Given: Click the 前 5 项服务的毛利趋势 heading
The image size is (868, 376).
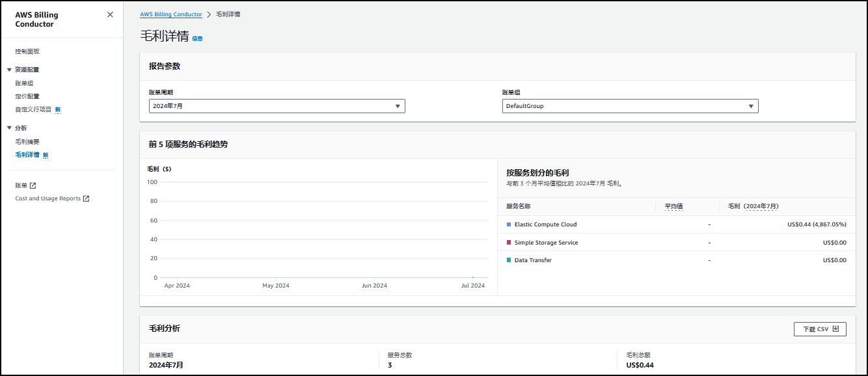Looking at the screenshot, I should (188, 144).
